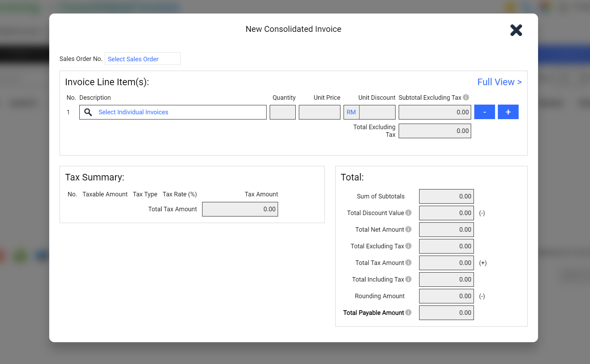
Task: Expand invoice line items with Full View
Action: click(499, 82)
